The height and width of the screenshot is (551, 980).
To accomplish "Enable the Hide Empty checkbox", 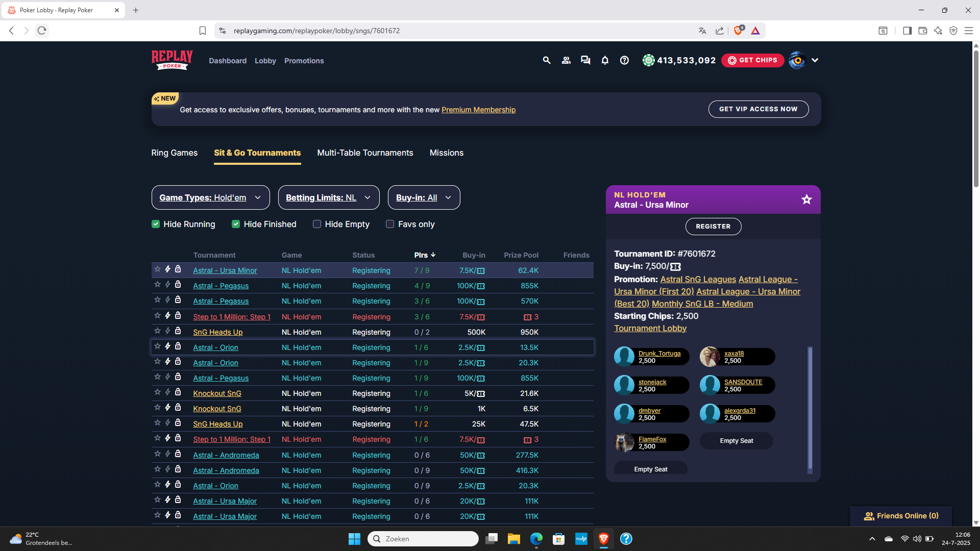I will [x=317, y=224].
